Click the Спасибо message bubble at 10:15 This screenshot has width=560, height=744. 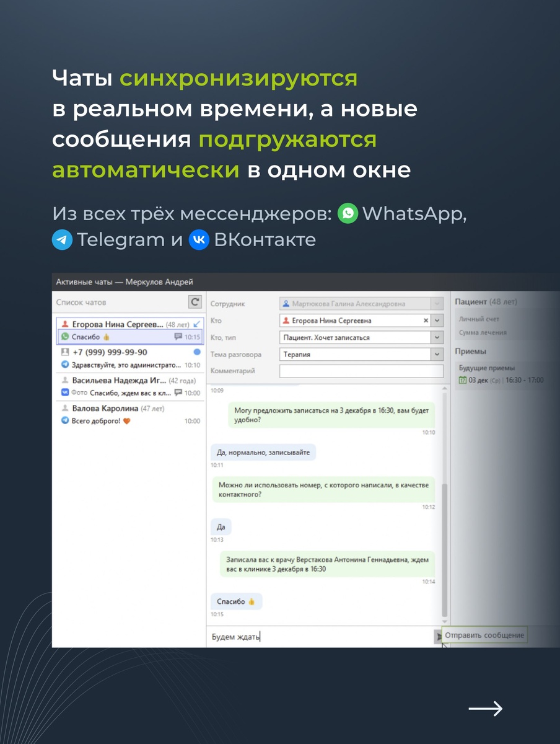[236, 601]
